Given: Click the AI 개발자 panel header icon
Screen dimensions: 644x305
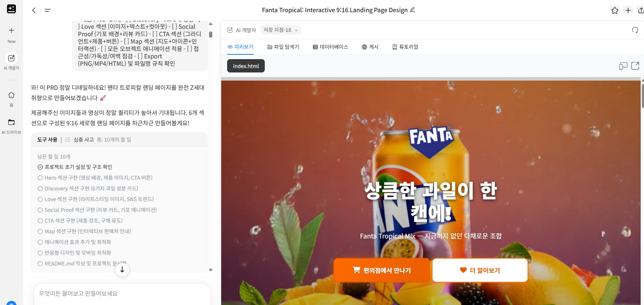Looking at the screenshot, I should pyautogui.click(x=230, y=30).
